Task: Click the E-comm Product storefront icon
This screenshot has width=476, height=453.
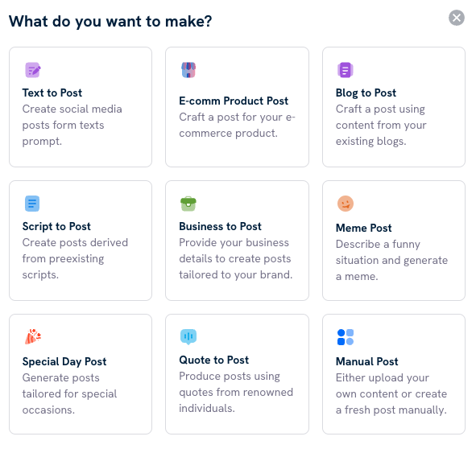Action: click(188, 70)
